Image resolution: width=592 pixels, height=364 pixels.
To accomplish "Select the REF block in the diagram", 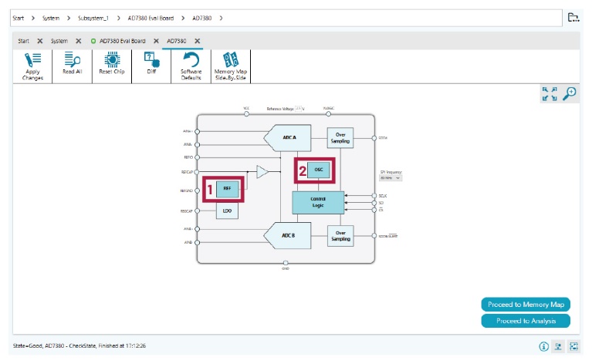I will pyautogui.click(x=227, y=189).
